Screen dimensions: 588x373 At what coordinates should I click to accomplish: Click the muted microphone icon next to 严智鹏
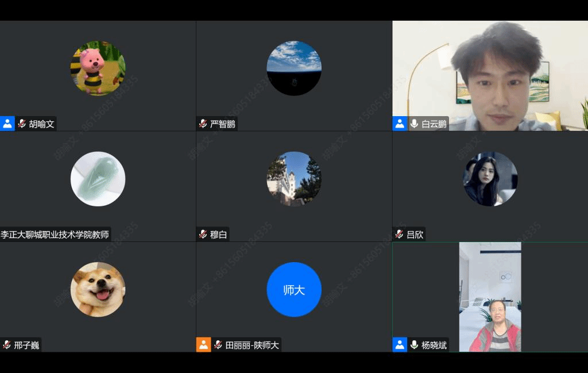[x=203, y=124]
